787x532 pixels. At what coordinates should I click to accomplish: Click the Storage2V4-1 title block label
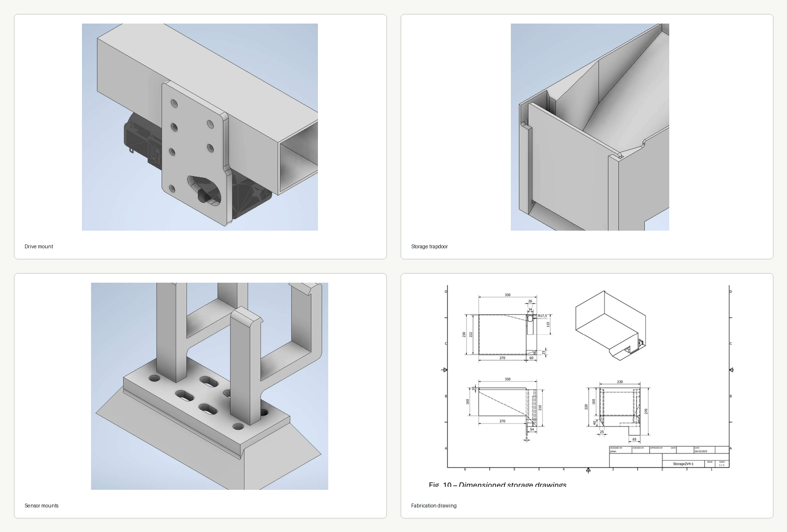coord(683,464)
